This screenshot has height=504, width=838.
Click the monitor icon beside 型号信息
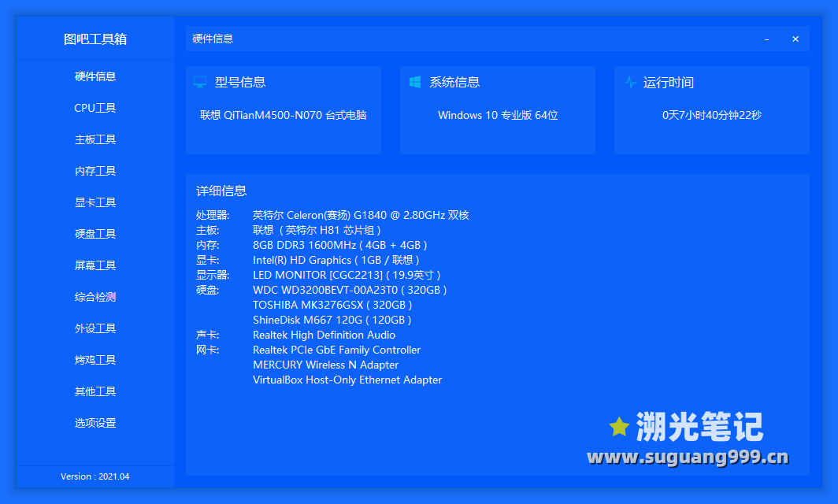[x=200, y=83]
